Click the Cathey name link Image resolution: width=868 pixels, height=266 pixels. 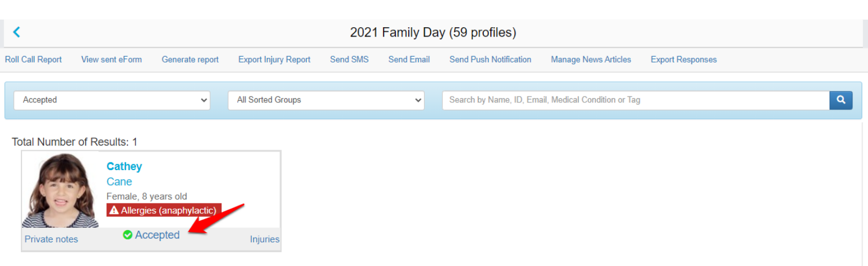124,167
